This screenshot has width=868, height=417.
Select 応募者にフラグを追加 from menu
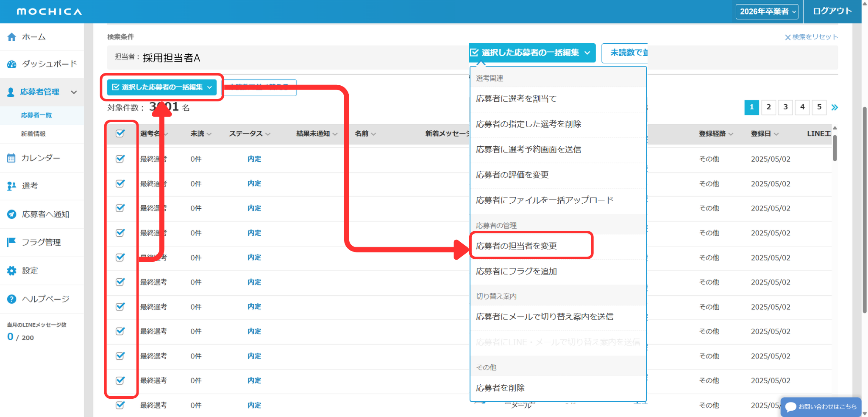tap(516, 271)
